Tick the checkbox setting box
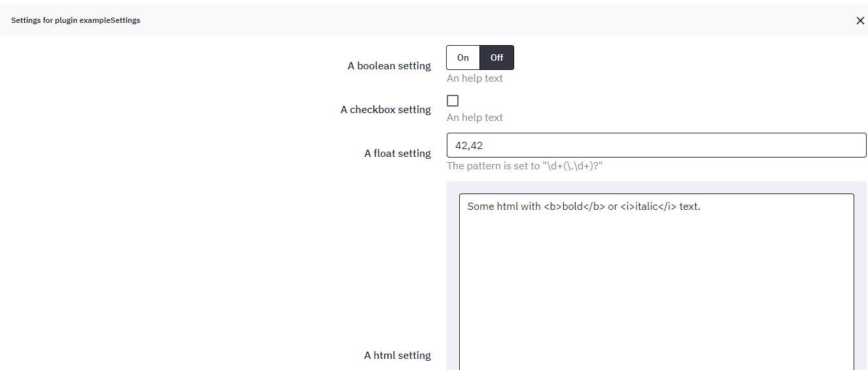Screen dimensions: 868x370 point(453,101)
